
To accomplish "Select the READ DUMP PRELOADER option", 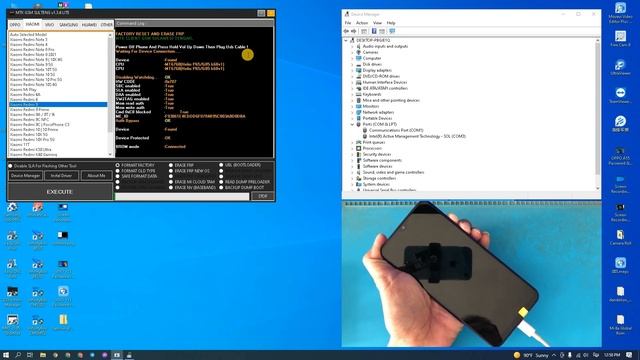I will click(x=221, y=182).
